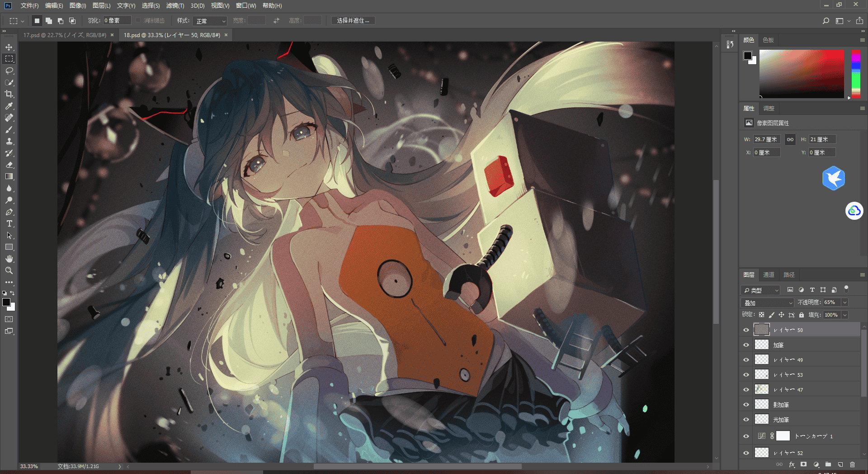This screenshot has width=868, height=474.
Task: Toggle visibility of レイヤー 49 layer
Action: [x=746, y=360]
